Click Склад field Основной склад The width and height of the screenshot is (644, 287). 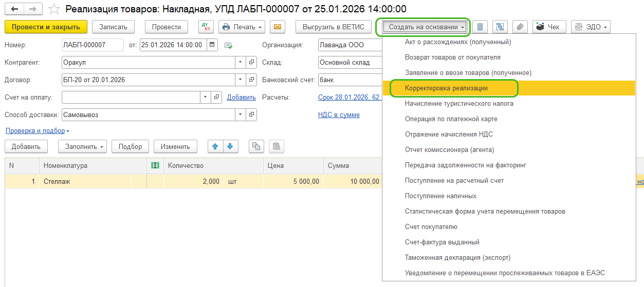pyautogui.click(x=349, y=62)
